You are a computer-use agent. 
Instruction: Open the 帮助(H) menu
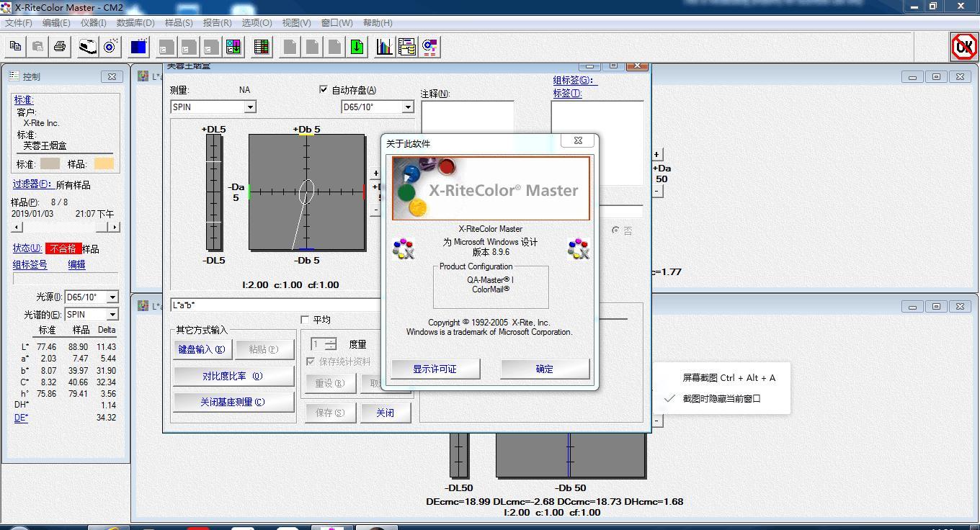378,23
